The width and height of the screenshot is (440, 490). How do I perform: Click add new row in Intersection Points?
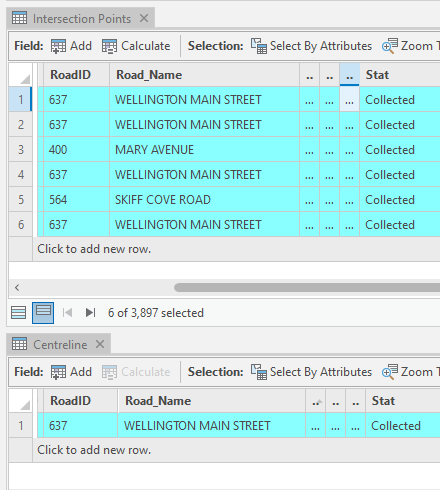94,249
